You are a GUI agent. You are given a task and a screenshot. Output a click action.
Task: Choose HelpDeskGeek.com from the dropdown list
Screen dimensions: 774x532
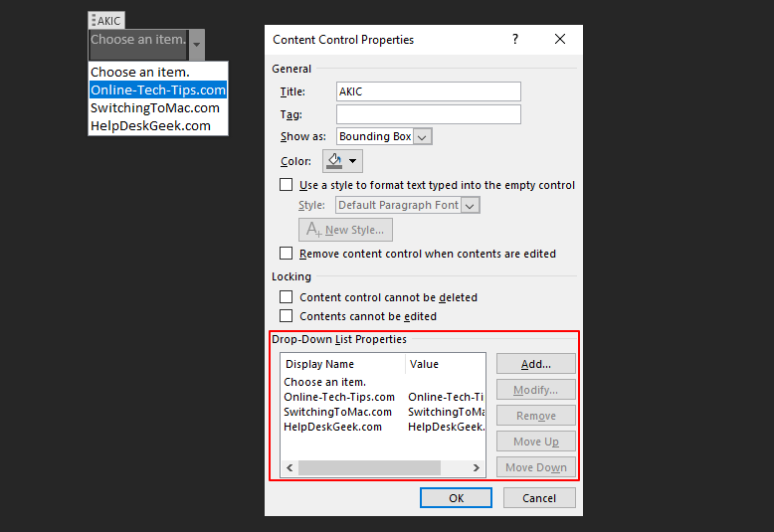pyautogui.click(x=158, y=126)
